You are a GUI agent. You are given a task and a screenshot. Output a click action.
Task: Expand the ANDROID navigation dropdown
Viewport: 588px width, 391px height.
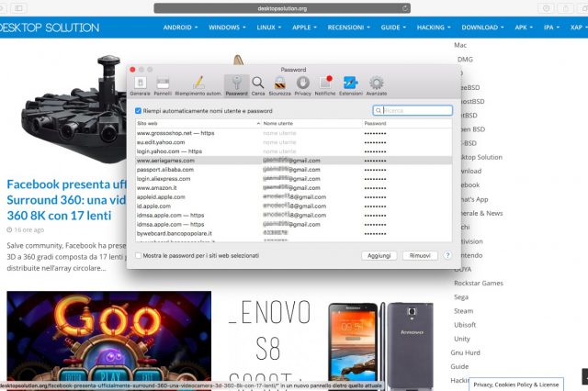click(180, 28)
